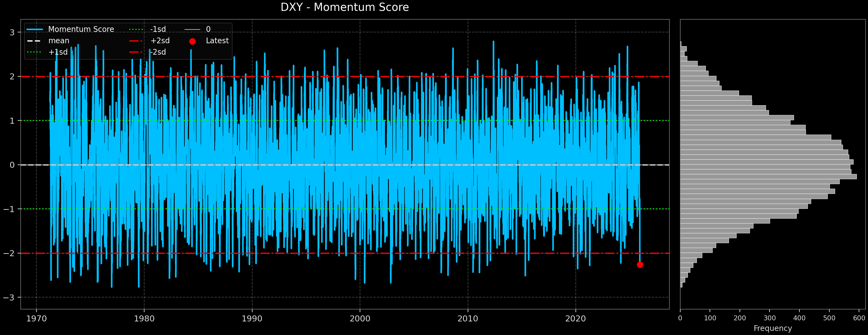
Task: Click the -2sd legend entry
Action: (x=158, y=52)
